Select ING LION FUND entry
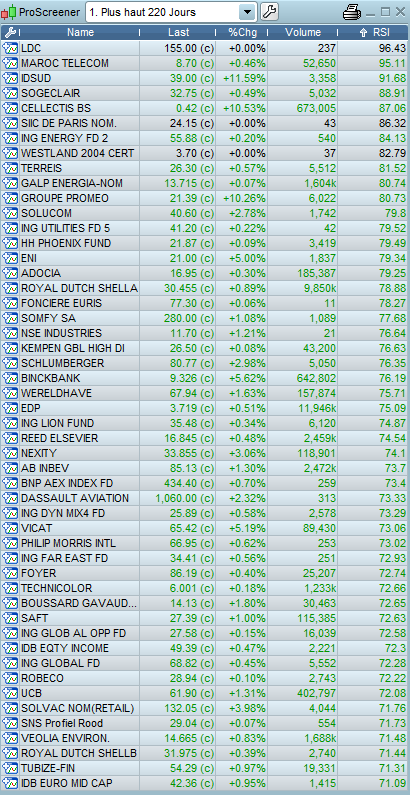Screen dimensions: 410x795 pyautogui.click(x=57, y=423)
